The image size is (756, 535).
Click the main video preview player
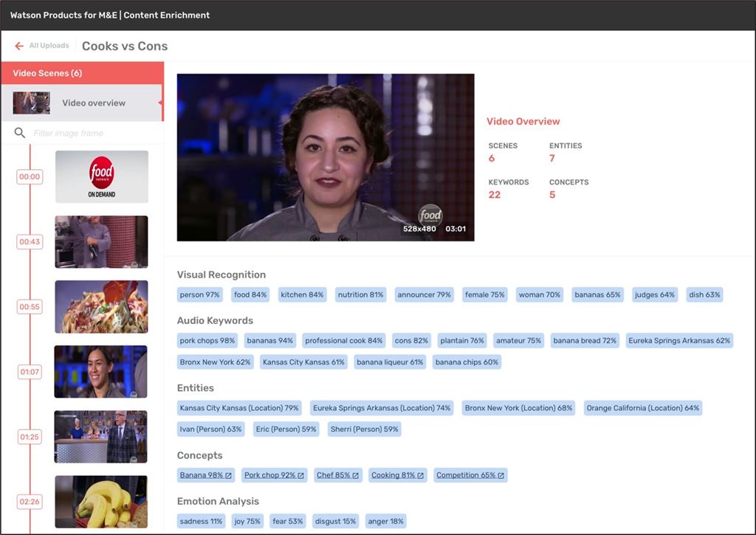tap(326, 157)
